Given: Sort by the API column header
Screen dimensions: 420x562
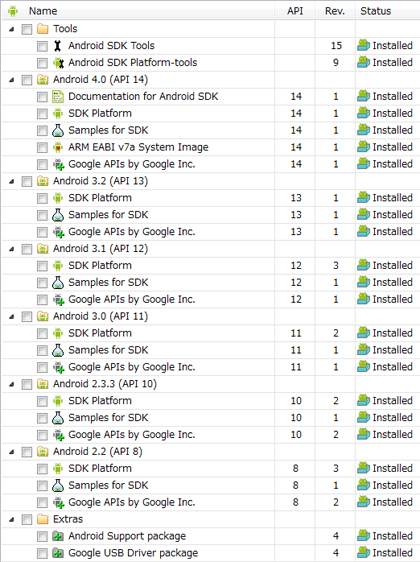Looking at the screenshot, I should [295, 11].
